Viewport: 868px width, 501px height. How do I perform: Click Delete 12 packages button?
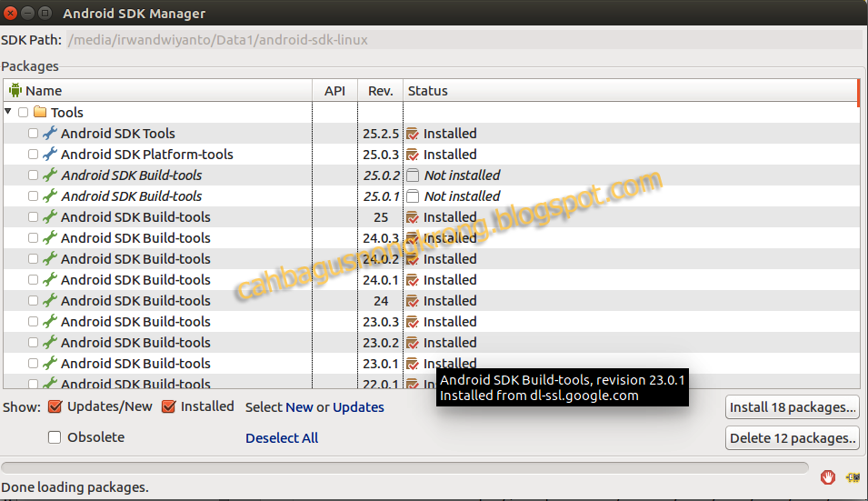point(793,438)
